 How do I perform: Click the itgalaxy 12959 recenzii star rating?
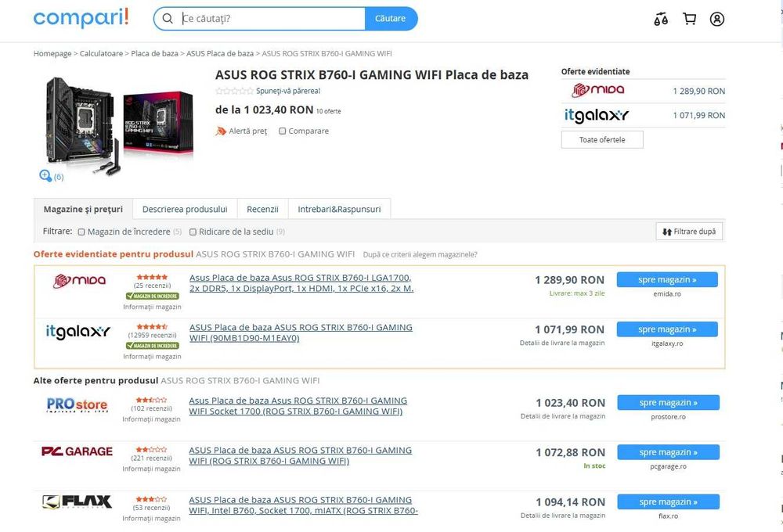coord(153,326)
